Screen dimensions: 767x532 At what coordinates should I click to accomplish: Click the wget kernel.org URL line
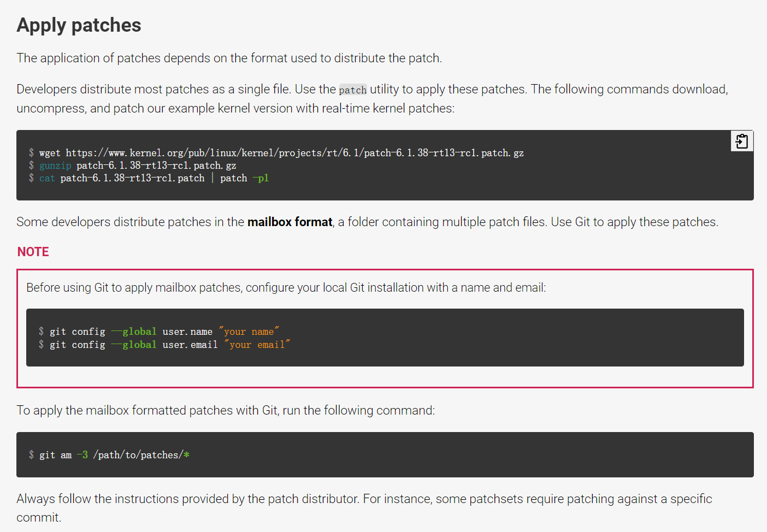[276, 153]
